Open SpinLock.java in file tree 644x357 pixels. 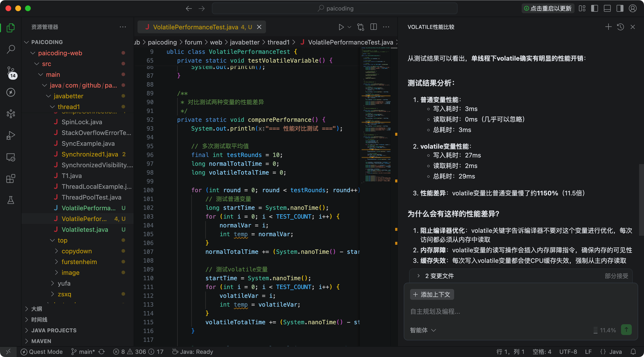point(81,122)
